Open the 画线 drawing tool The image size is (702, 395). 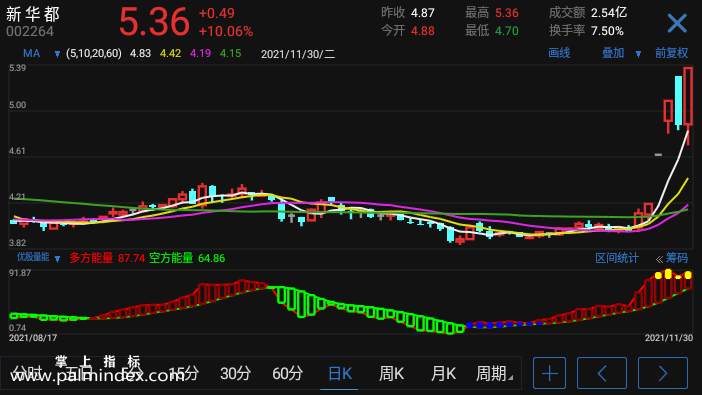coord(559,53)
